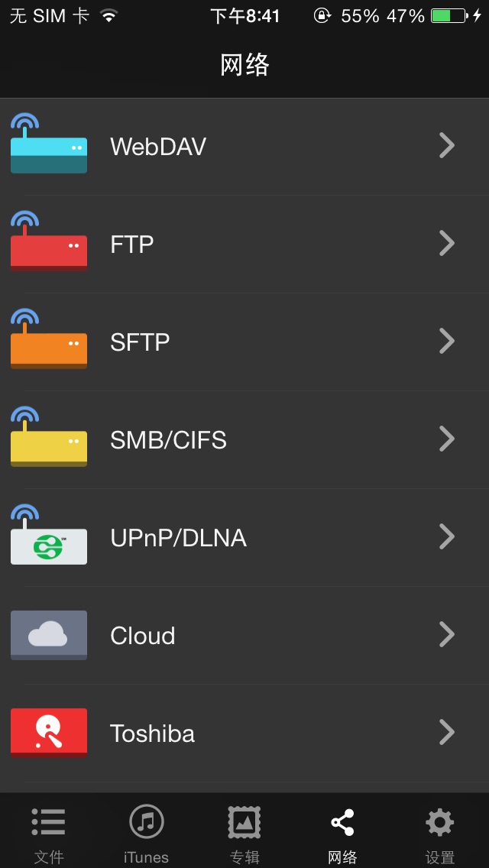Tap the gray Cloud icon
The width and height of the screenshot is (489, 868).
(x=48, y=634)
